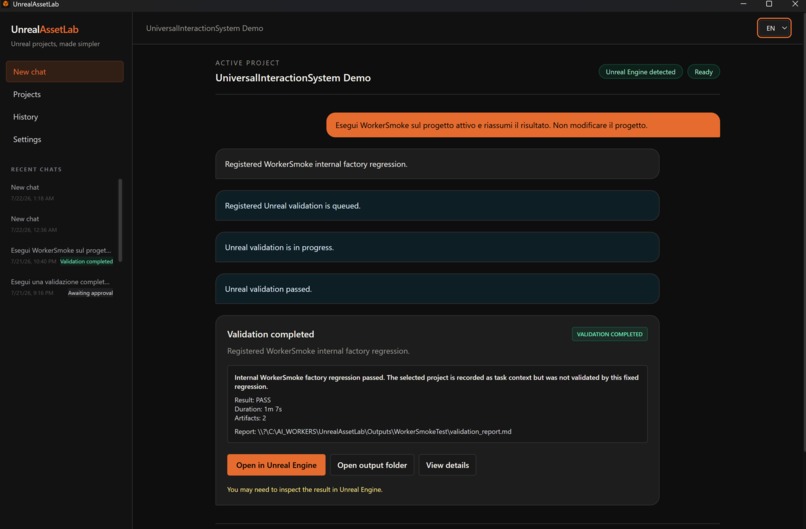Click the UnrealAssetLab logo in sidebar
The width and height of the screenshot is (806, 529).
click(45, 29)
